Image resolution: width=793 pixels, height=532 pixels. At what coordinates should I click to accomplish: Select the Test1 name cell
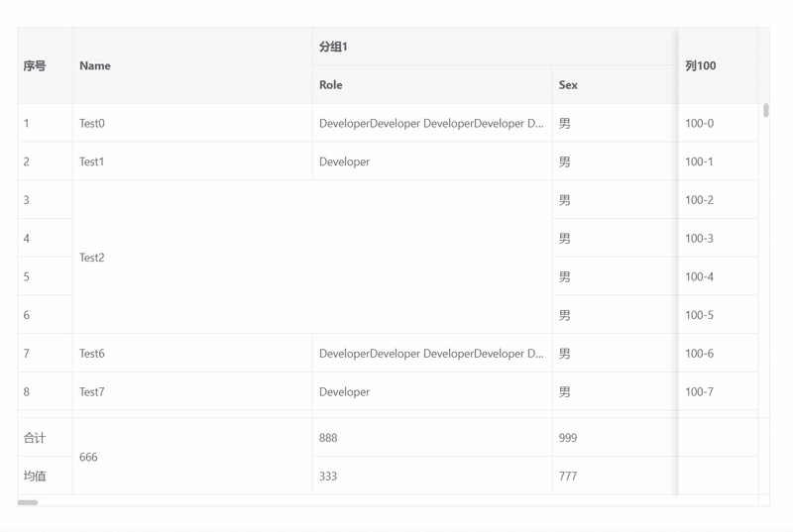click(x=192, y=161)
